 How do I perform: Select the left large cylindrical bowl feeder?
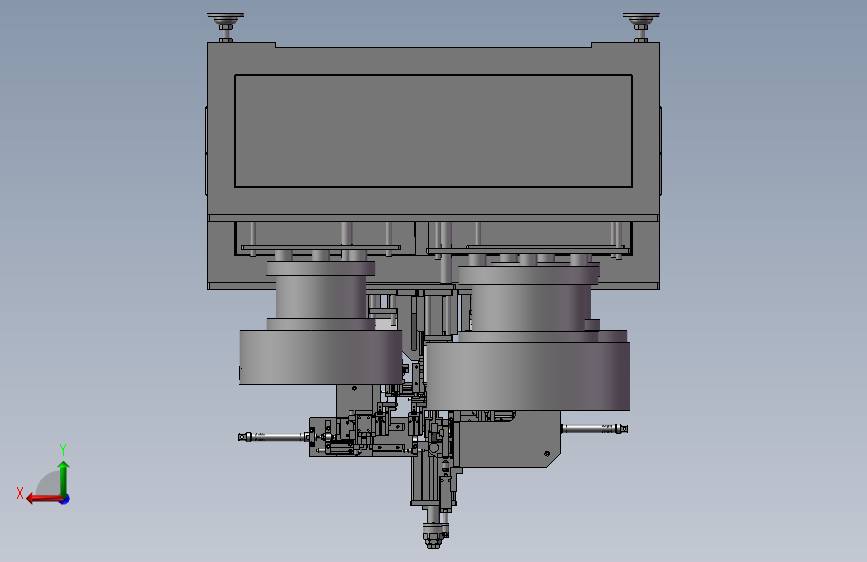tap(321, 357)
